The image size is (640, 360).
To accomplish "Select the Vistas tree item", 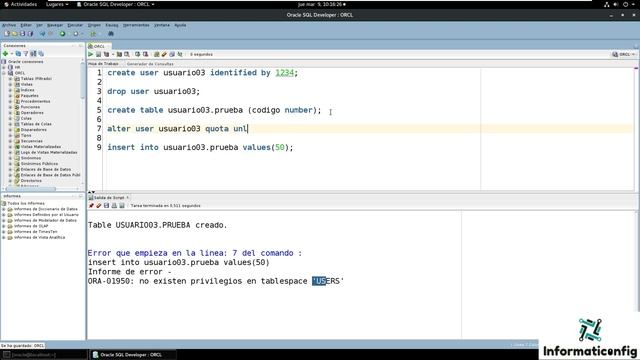I will (x=27, y=84).
